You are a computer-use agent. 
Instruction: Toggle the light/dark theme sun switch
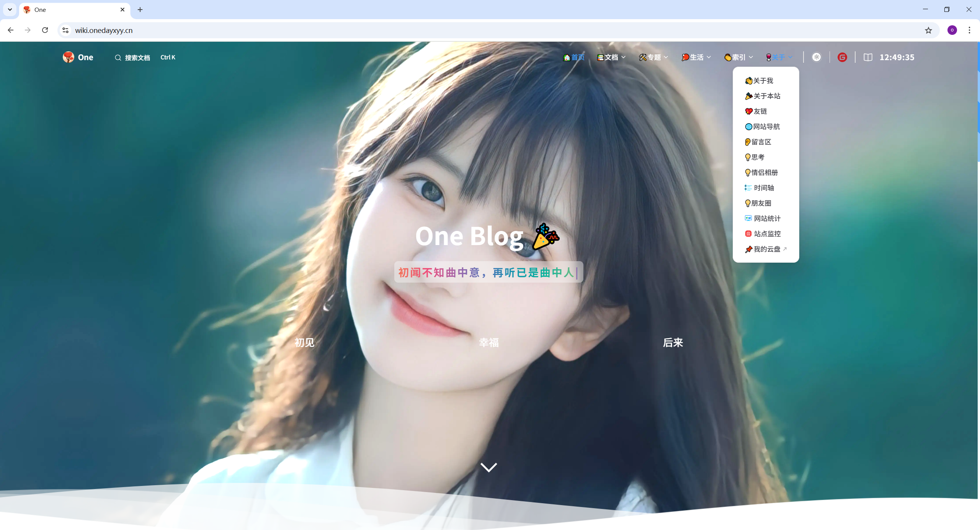[817, 57]
